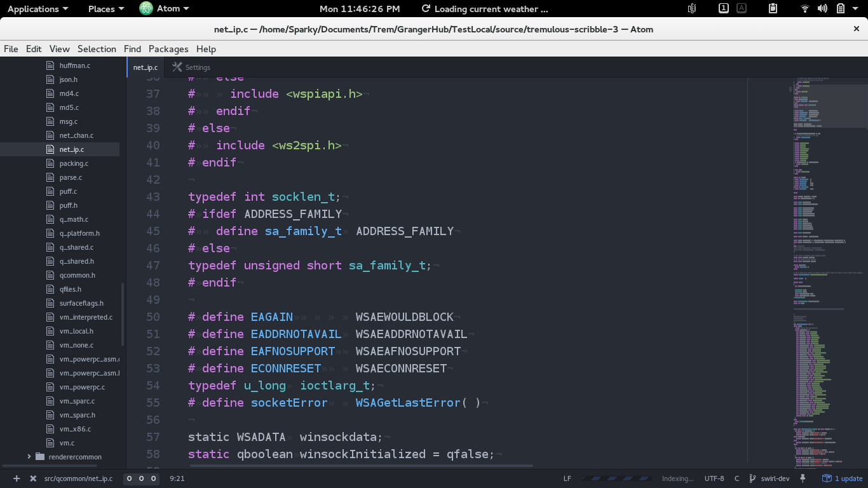Click file icon next to q_shared.c
This screenshot has height=488, width=868.
(x=51, y=247)
